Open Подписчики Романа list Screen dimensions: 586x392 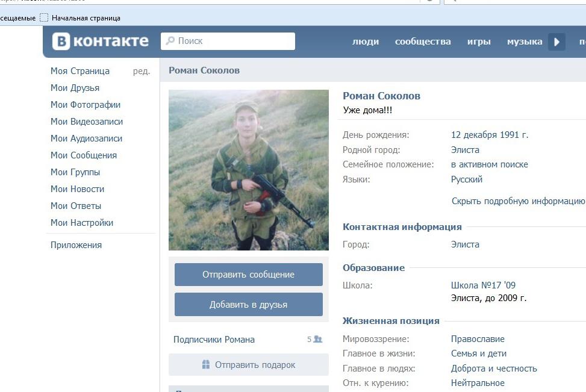[214, 339]
